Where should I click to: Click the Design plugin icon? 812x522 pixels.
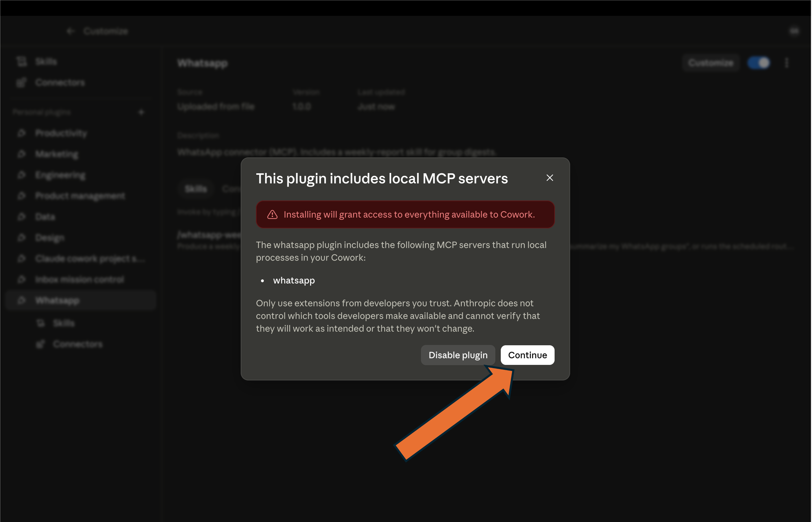pos(22,238)
